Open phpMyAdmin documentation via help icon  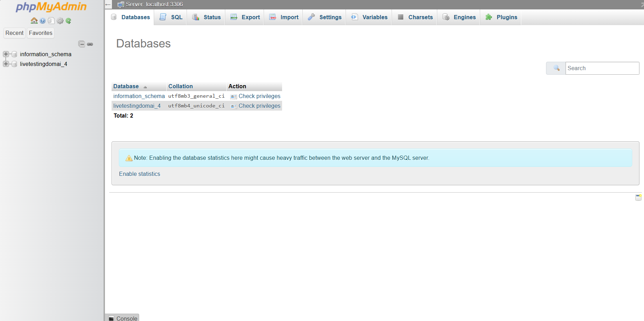[x=42, y=21]
